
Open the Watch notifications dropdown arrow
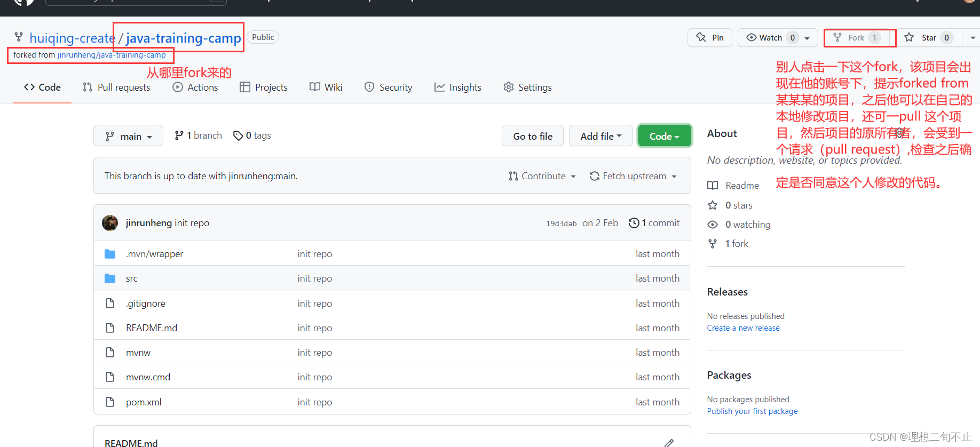tap(807, 38)
